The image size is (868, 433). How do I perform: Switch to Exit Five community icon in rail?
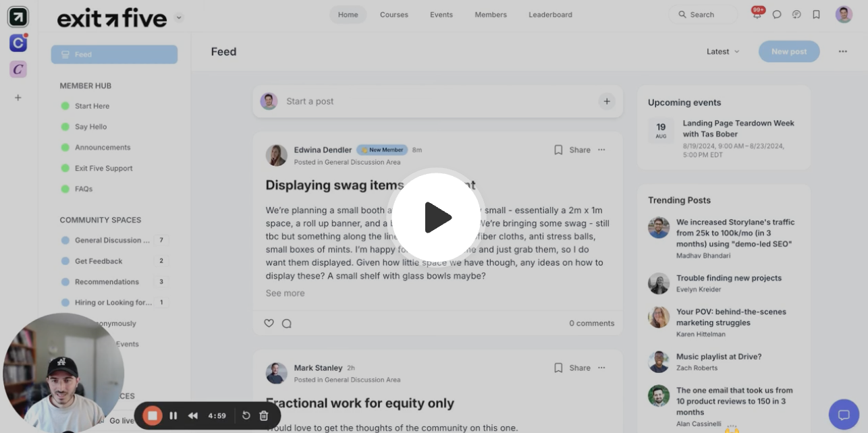(x=18, y=17)
